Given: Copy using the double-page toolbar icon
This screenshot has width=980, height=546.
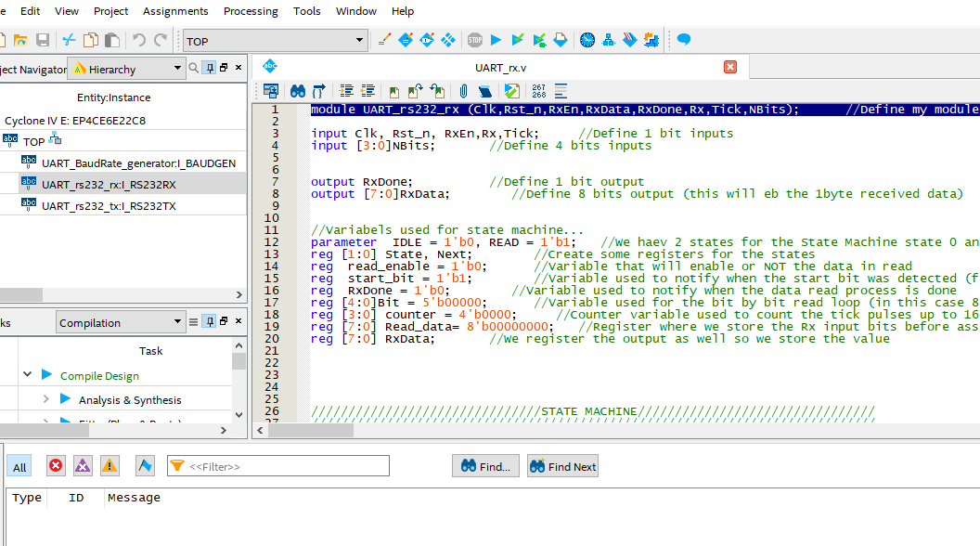Looking at the screenshot, I should click(91, 41).
